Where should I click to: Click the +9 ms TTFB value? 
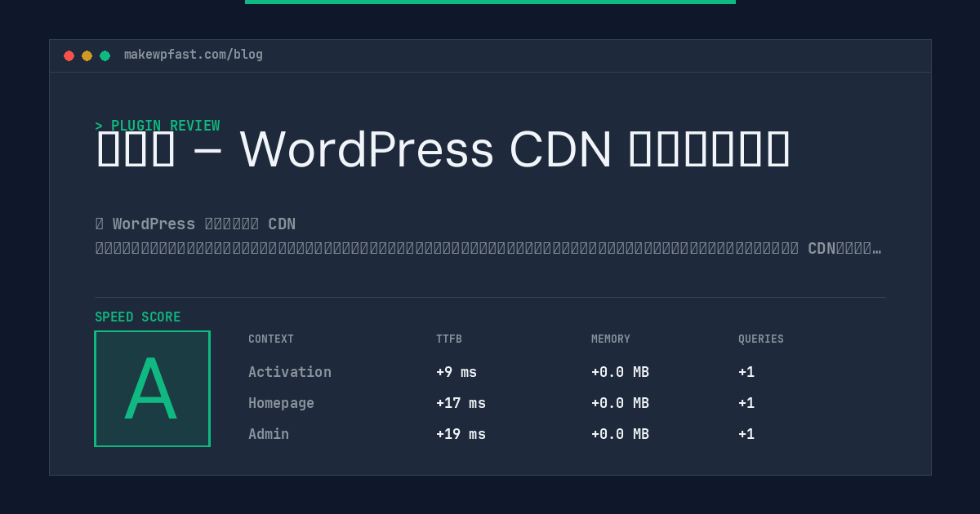(457, 372)
